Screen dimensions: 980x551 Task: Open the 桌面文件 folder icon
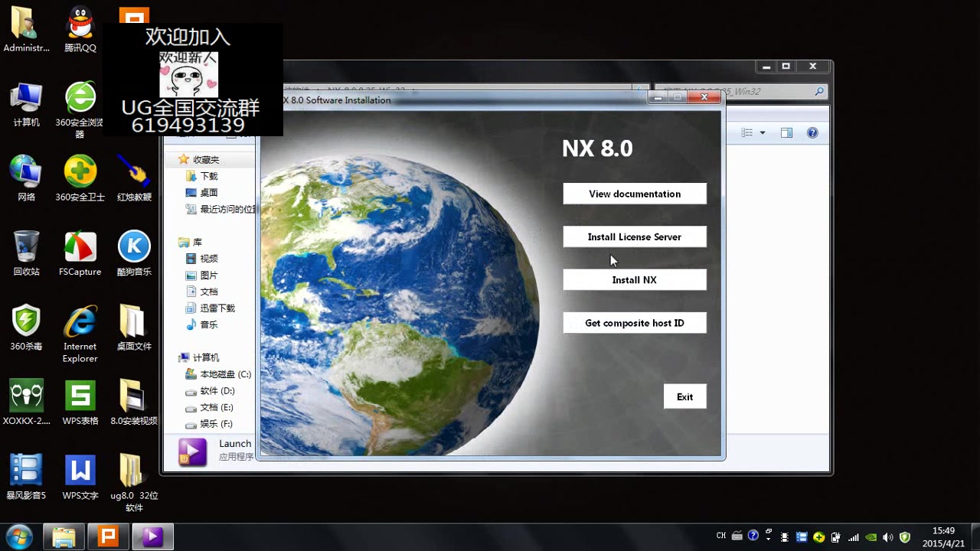(134, 328)
